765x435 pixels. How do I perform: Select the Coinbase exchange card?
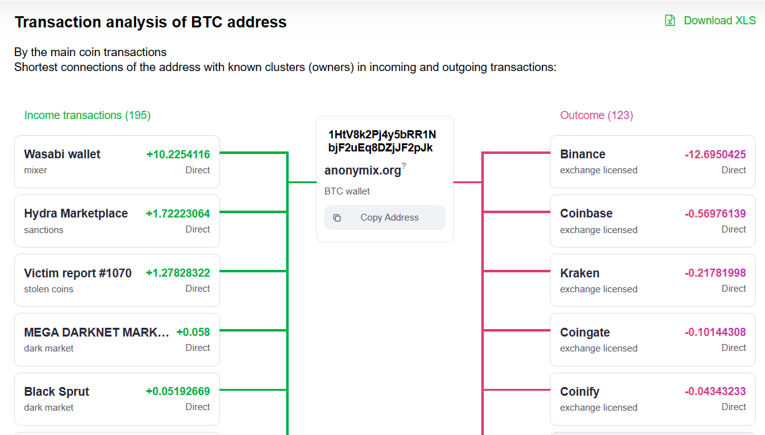point(652,221)
